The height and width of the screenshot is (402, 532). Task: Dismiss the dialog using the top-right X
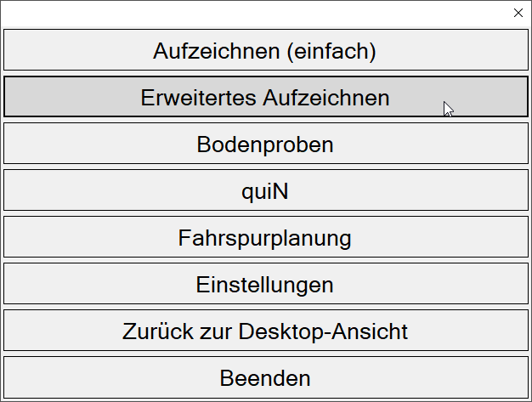click(x=518, y=13)
